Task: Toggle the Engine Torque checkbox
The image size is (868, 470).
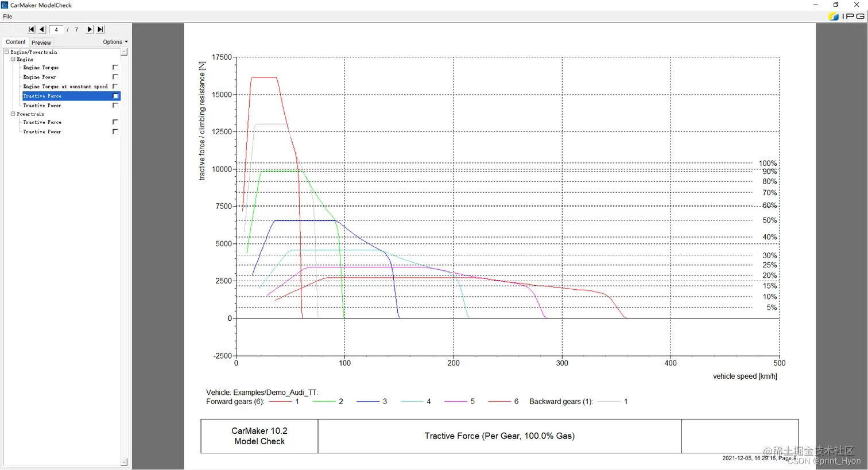Action: [115, 67]
